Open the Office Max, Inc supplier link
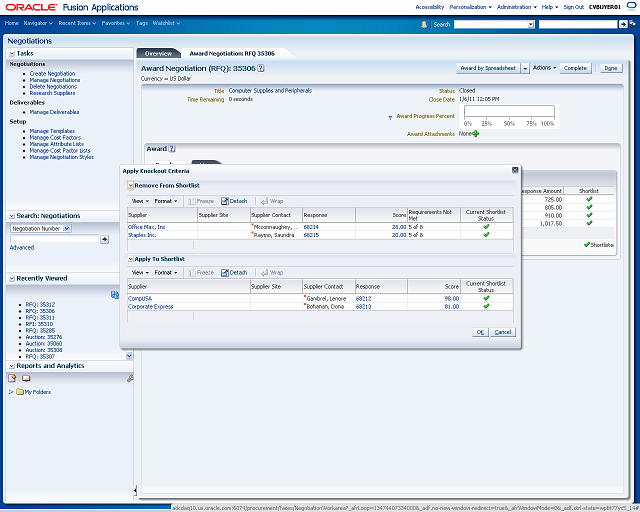 point(147,227)
